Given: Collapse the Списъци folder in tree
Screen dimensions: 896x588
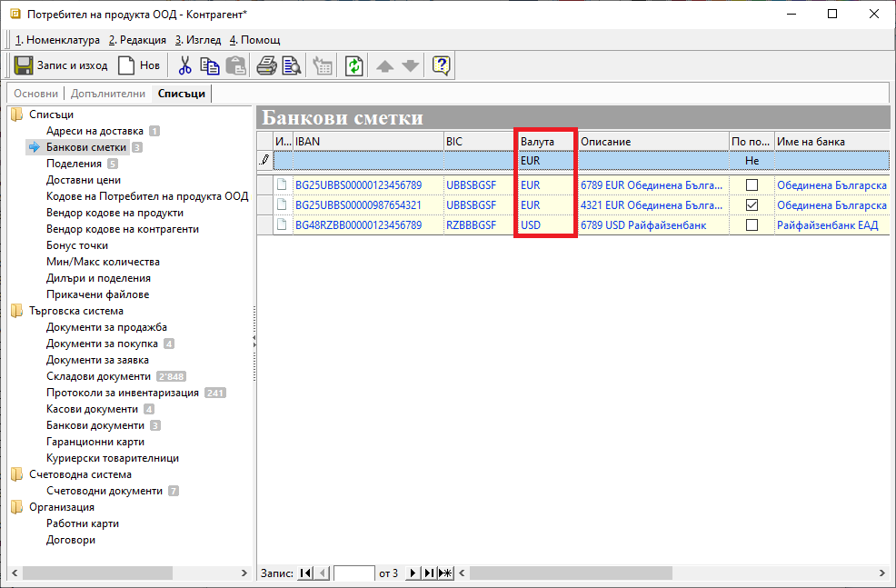Looking at the screenshot, I should tap(16, 115).
